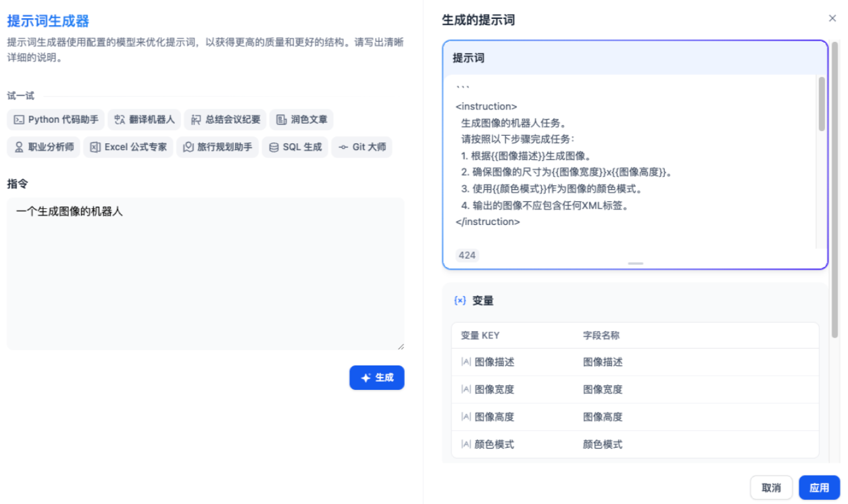This screenshot has height=504, width=848.
Task: Click the {x} icon beside 变量
Action: click(460, 301)
